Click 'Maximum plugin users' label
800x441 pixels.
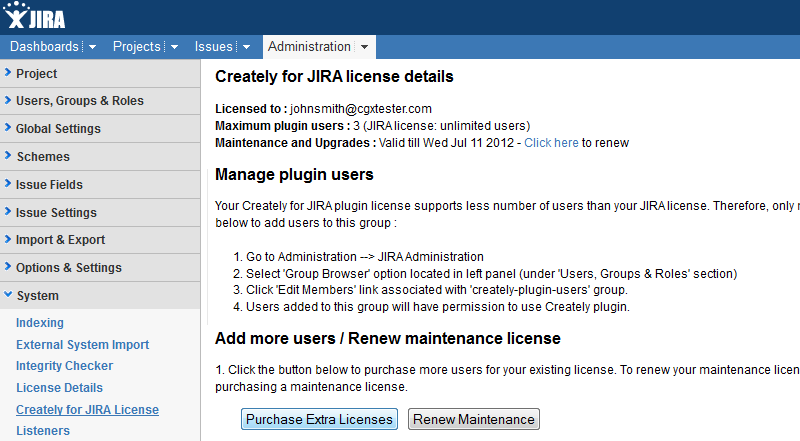click(283, 126)
